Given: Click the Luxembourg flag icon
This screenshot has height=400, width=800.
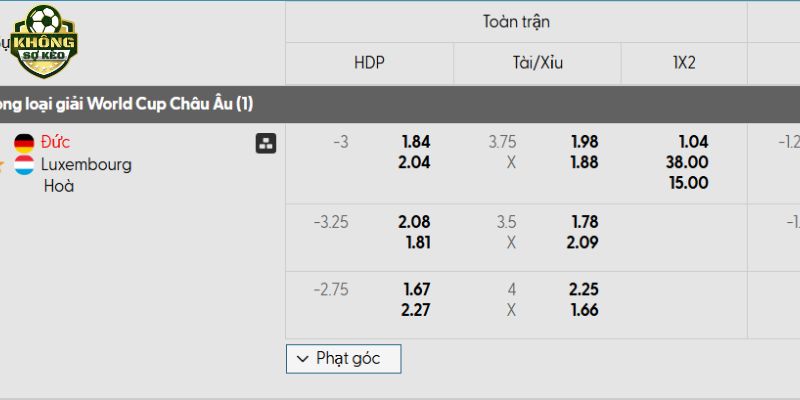Looking at the screenshot, I should [24, 164].
